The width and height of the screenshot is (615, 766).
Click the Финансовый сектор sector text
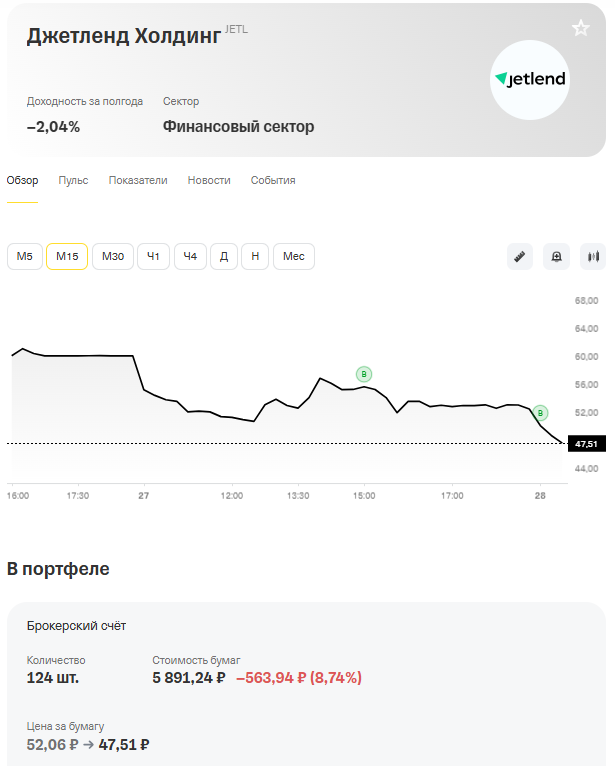(238, 127)
